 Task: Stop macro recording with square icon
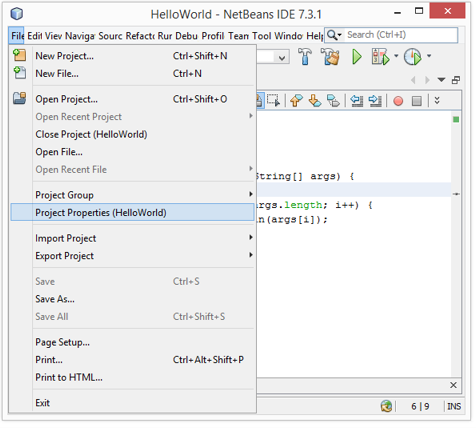tap(417, 101)
